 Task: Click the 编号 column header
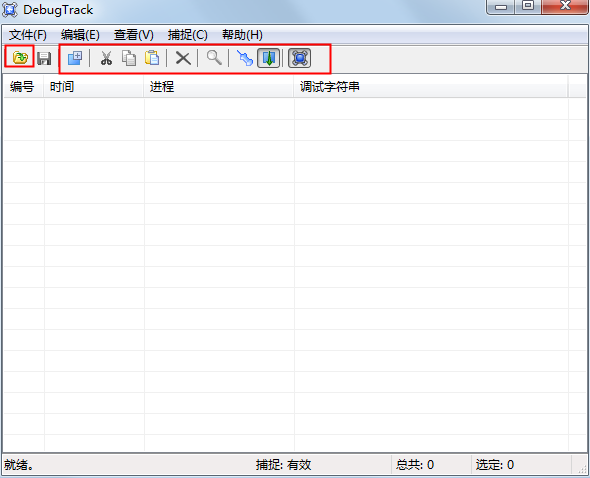coord(24,87)
